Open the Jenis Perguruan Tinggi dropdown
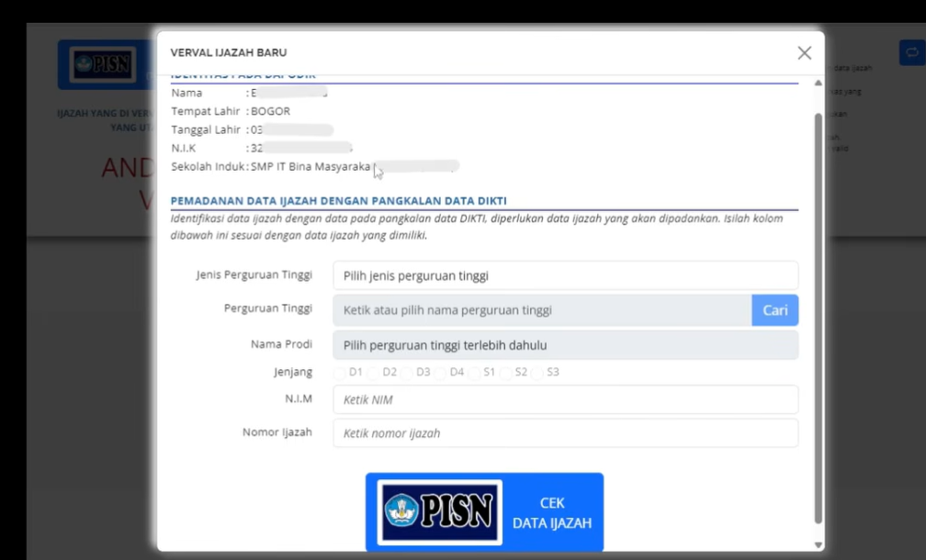The image size is (926, 560). 565,275
